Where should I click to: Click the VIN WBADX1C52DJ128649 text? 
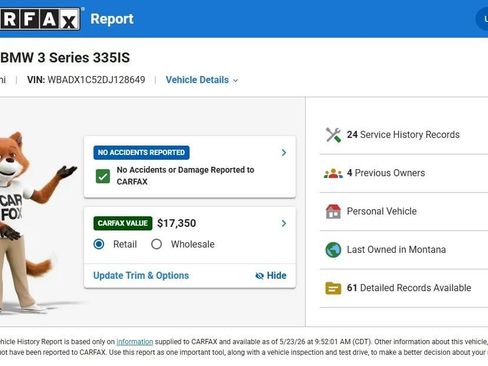[x=86, y=80]
